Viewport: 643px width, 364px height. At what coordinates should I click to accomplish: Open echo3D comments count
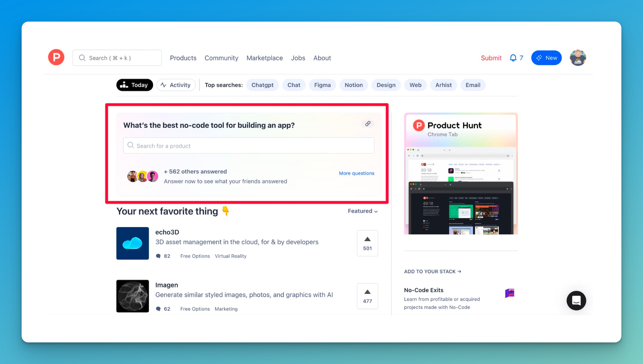(x=163, y=256)
